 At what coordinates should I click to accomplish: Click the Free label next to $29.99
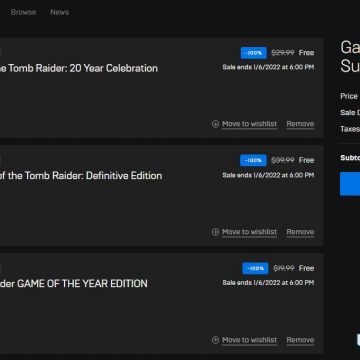306,53
